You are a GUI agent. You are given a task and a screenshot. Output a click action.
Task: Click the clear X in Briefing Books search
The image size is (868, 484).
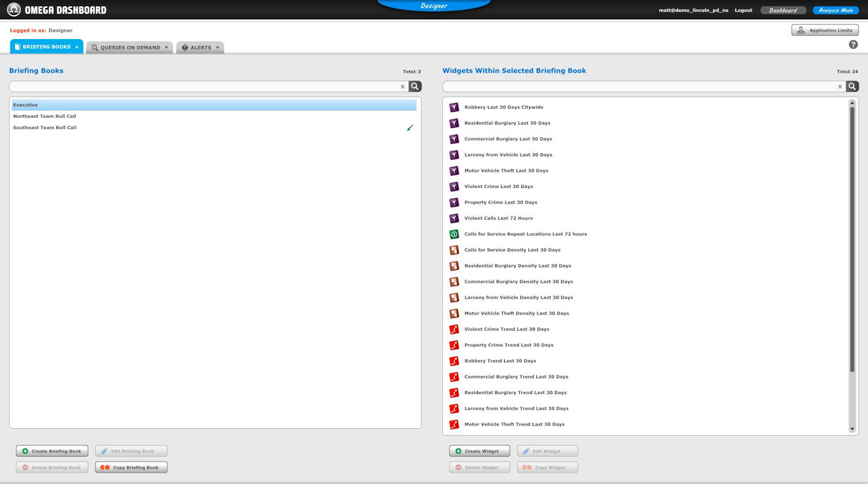[x=402, y=87]
